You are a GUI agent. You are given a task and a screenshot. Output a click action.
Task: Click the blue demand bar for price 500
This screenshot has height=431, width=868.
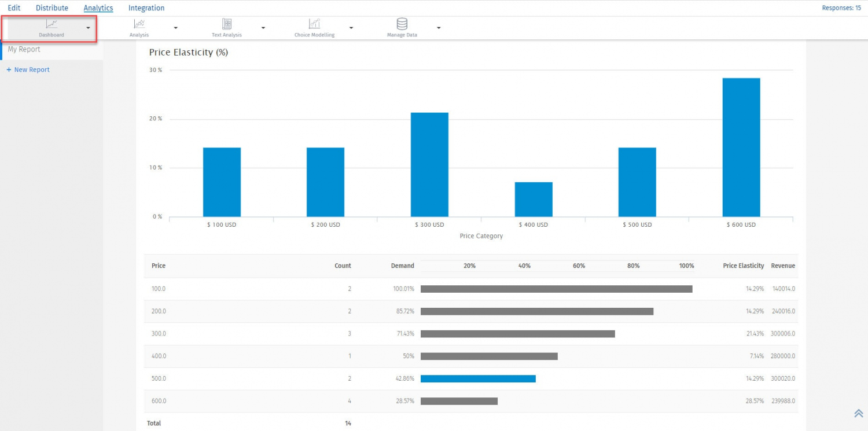click(478, 378)
